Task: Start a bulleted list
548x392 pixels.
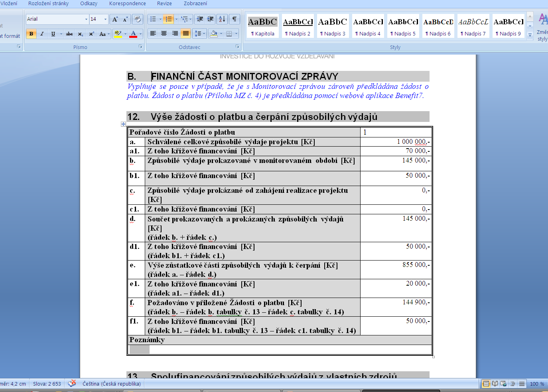Action: click(x=153, y=19)
